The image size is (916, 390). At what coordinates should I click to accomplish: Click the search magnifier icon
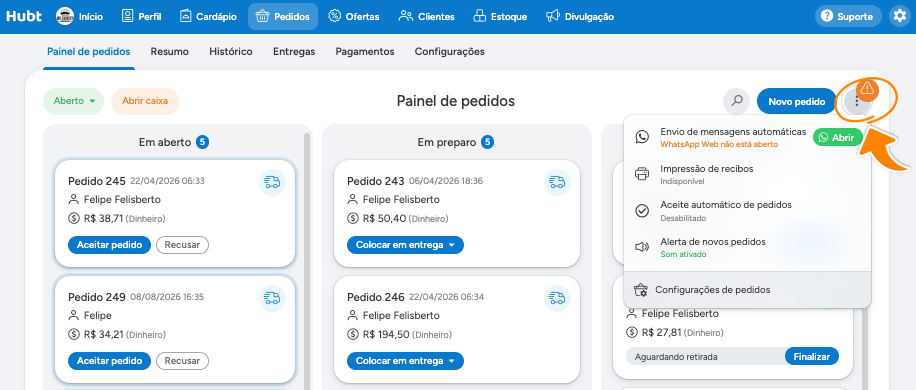coord(737,101)
